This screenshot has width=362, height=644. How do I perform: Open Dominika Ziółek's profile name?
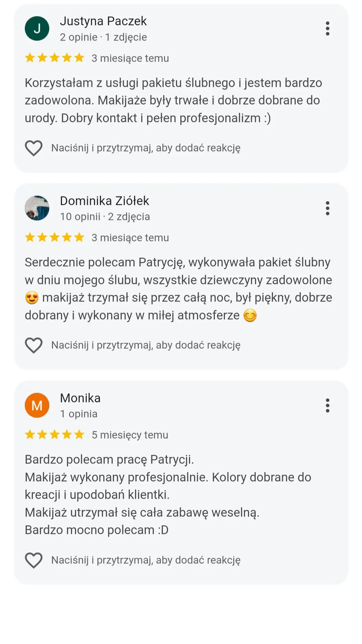(x=104, y=201)
